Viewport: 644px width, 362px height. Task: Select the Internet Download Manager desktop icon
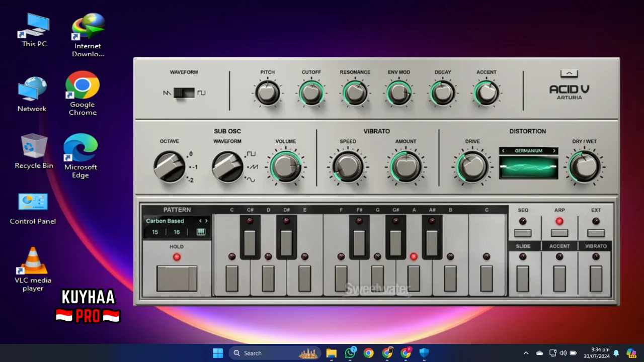tap(88, 35)
